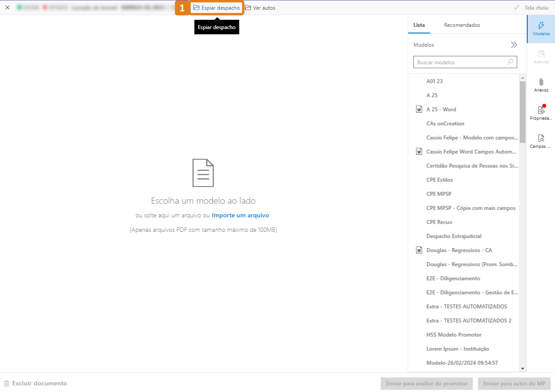Image resolution: width=555 pixels, height=392 pixels.
Task: Click the search magnifier in Buscar modelos
Action: [510, 62]
